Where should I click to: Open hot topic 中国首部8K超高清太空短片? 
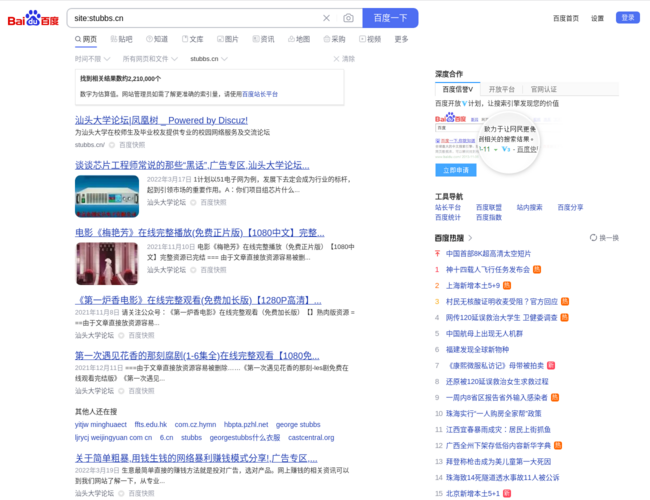tap(488, 253)
